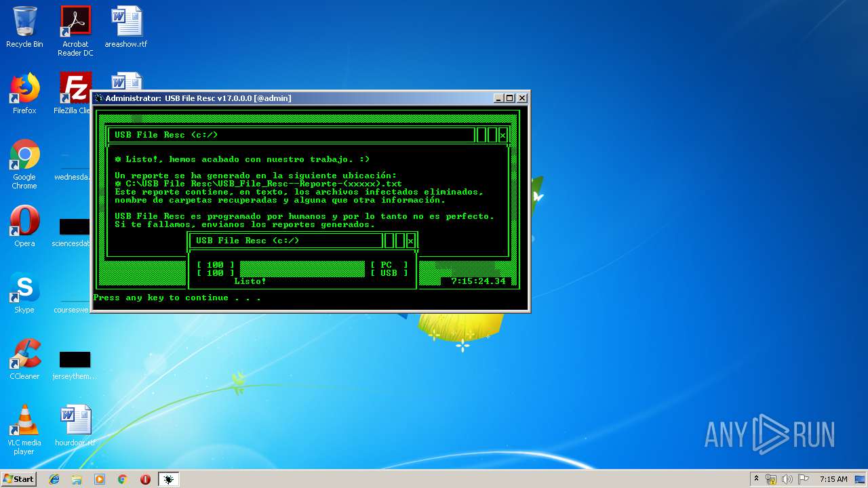Maximize the USB File Resc window
The width and height of the screenshot is (868, 488).
coord(510,98)
